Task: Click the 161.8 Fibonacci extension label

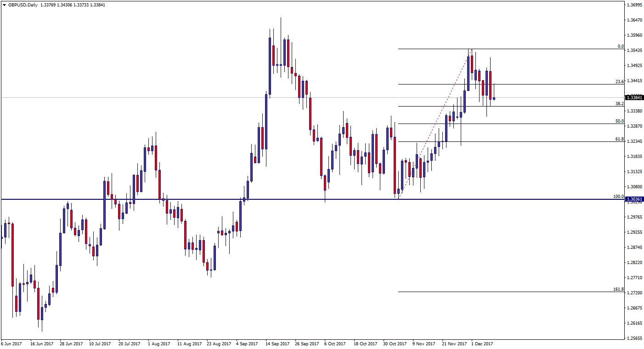Action: click(618, 289)
